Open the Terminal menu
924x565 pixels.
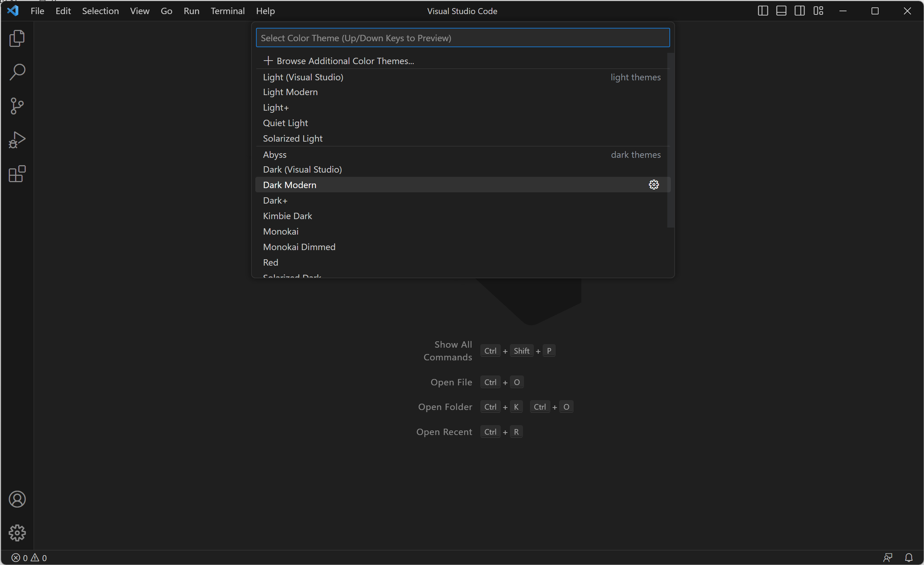click(227, 11)
